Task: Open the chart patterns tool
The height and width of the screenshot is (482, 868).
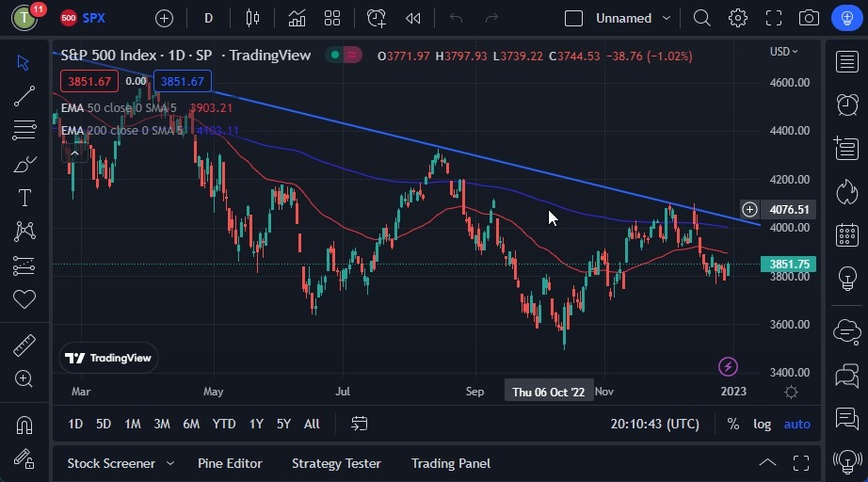Action: (24, 232)
